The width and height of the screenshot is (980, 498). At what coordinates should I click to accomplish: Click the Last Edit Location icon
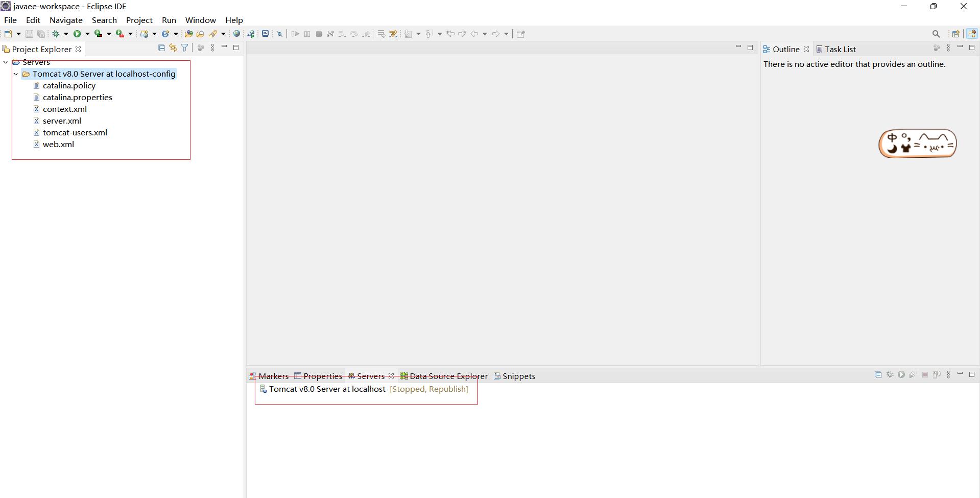[450, 34]
